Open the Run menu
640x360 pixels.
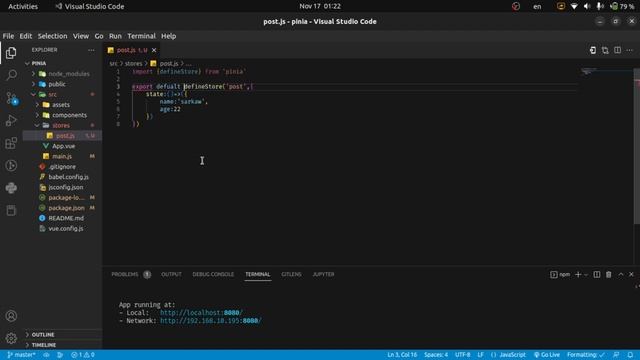(x=115, y=36)
